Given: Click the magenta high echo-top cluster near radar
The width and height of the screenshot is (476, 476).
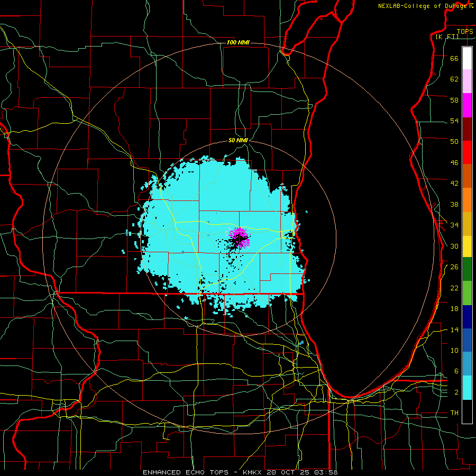Looking at the screenshot, I should 239,237.
